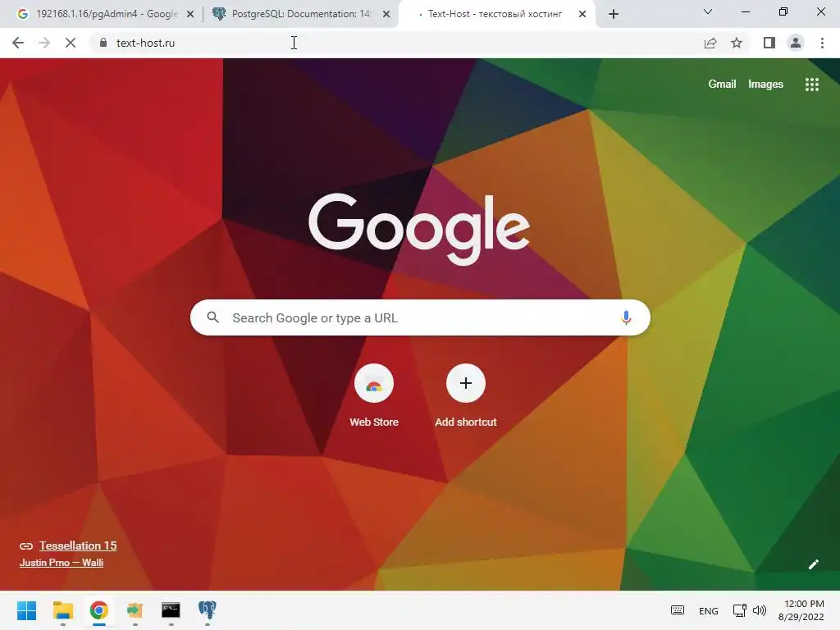Click the lock icon beside text-host.ru

[x=103, y=43]
